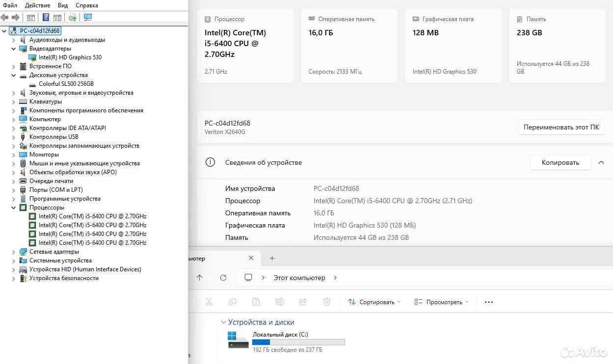The width and height of the screenshot is (613, 364).
Task: Go up one folder level in Explorer
Action: [x=199, y=278]
